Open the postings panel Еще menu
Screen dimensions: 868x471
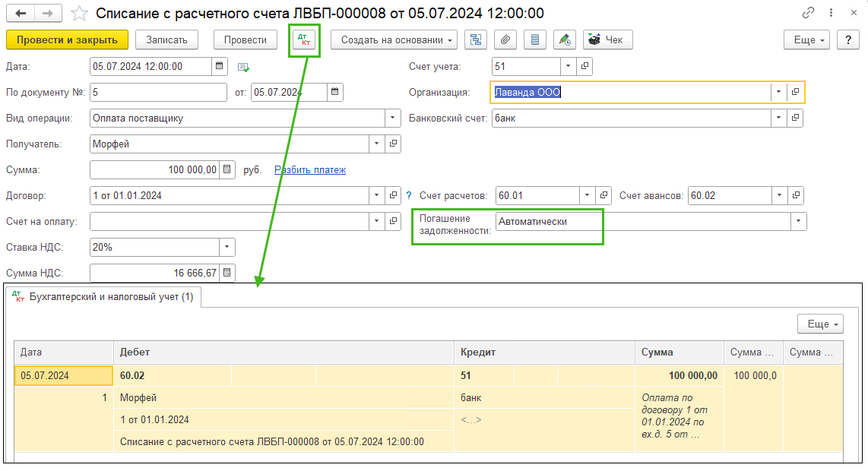[x=820, y=324]
